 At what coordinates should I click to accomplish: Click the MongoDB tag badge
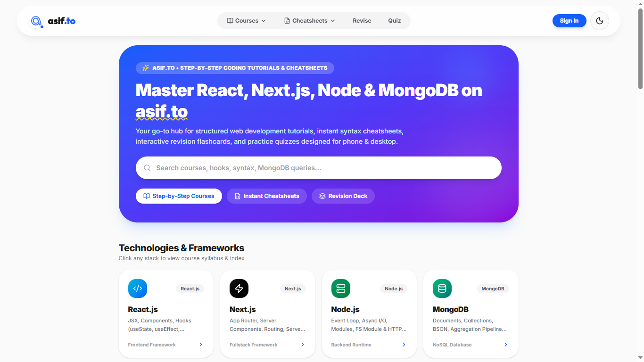(493, 288)
